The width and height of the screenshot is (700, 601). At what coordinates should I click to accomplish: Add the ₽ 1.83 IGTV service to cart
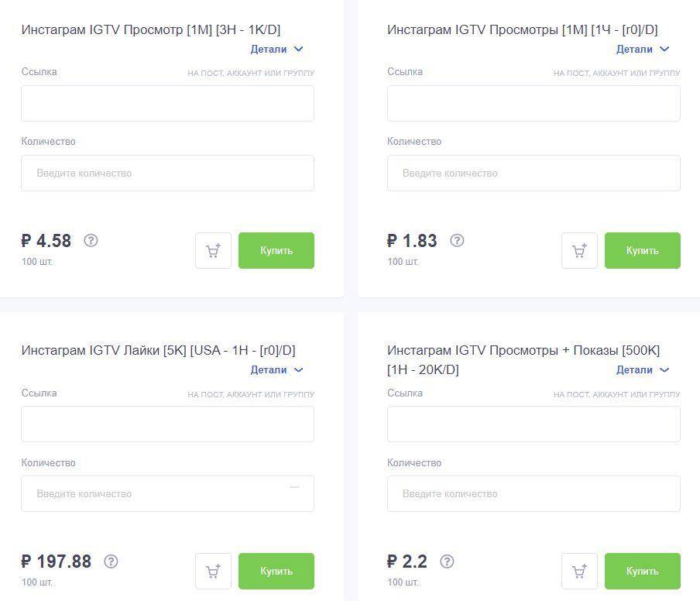pyautogui.click(x=579, y=251)
